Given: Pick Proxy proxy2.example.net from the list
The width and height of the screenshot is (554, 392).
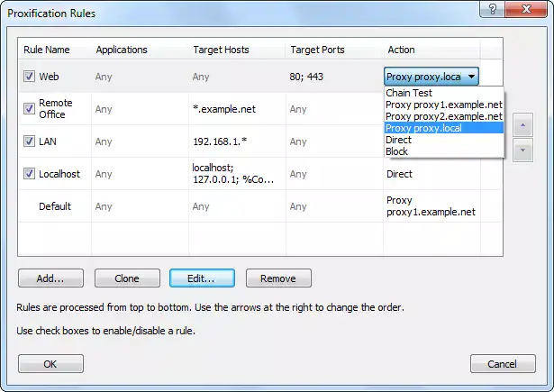Looking at the screenshot, I should click(443, 116).
